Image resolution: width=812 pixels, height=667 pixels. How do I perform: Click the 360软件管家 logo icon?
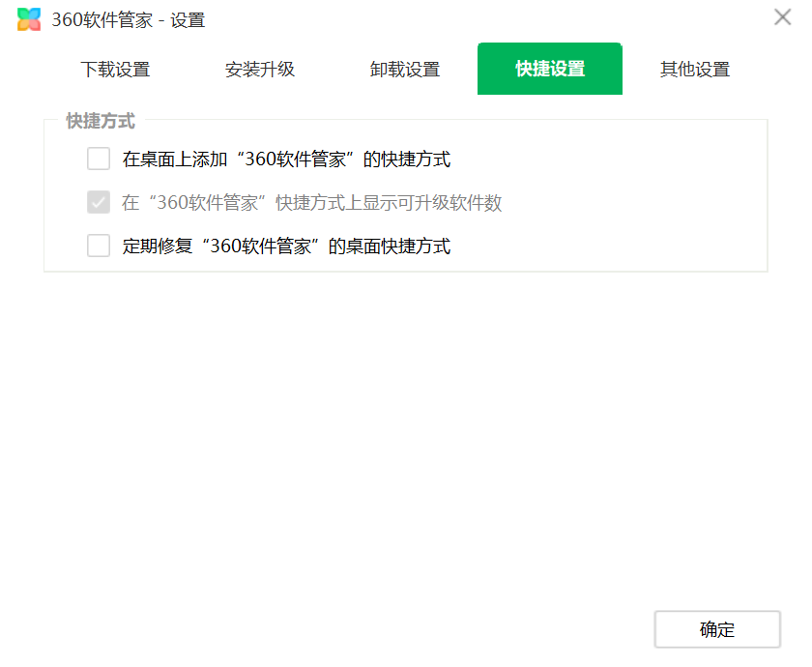[29, 19]
